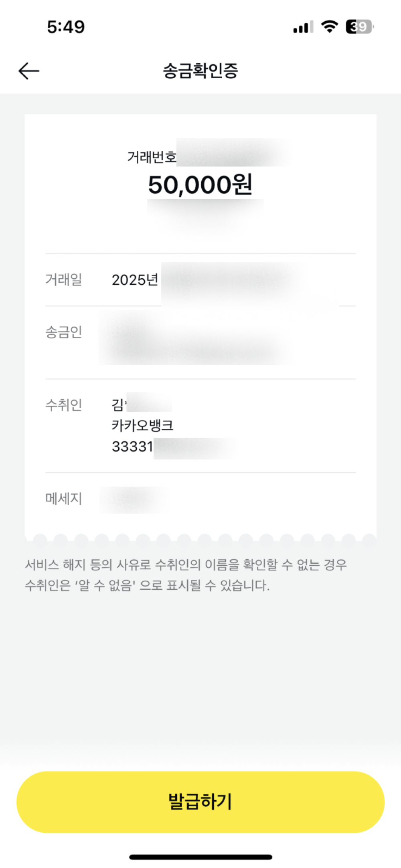This screenshot has width=401, height=868.
Task: Tap the back arrow icon
Action: [29, 71]
